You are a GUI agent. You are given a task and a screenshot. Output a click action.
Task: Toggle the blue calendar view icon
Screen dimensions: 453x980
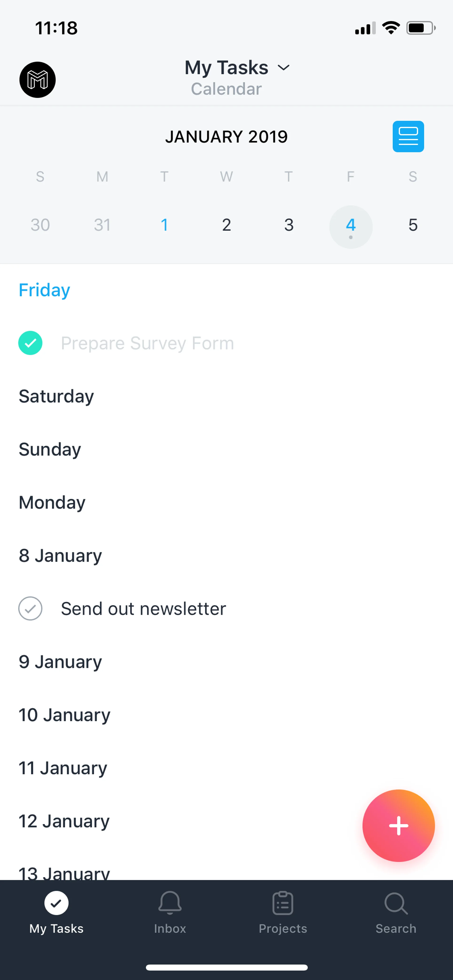coord(408,136)
